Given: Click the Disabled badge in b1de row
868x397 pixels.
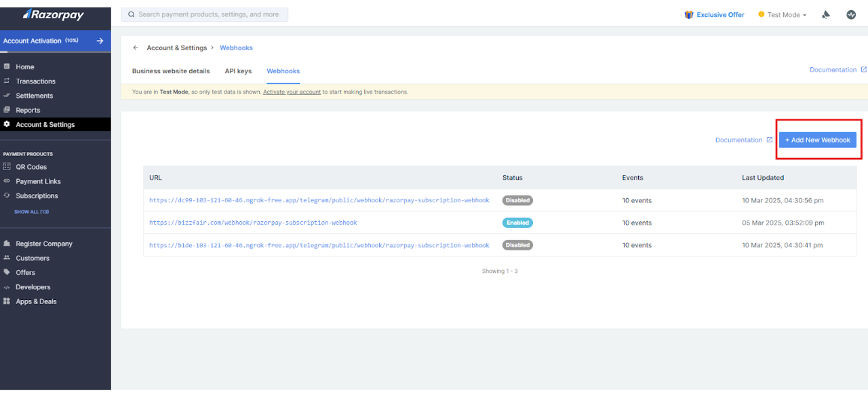Looking at the screenshot, I should click(x=517, y=245).
